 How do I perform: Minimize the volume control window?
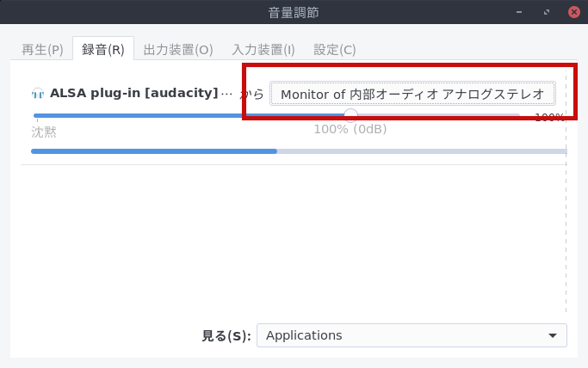[x=520, y=12]
